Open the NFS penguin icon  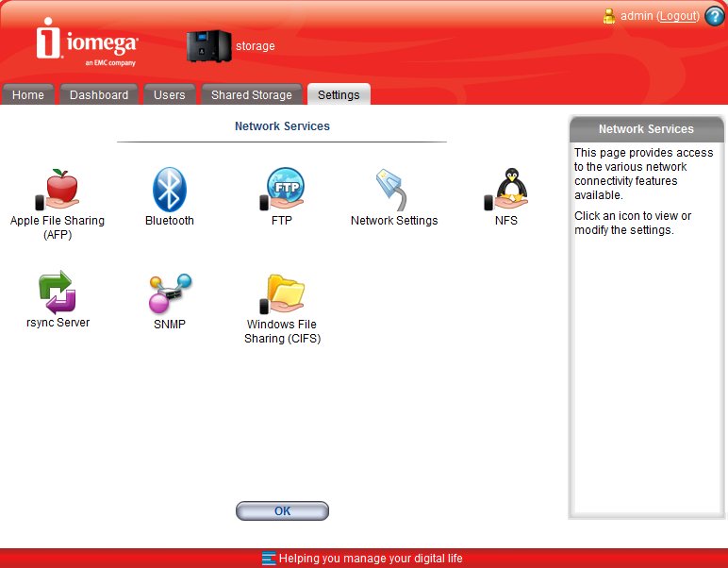tap(506, 189)
